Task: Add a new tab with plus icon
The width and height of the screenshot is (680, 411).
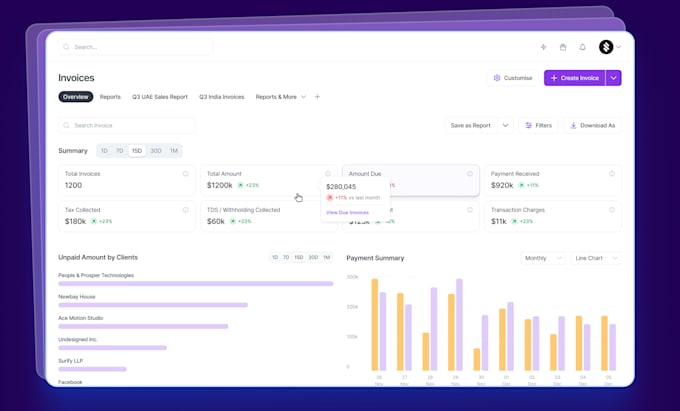Action: pyautogui.click(x=317, y=97)
